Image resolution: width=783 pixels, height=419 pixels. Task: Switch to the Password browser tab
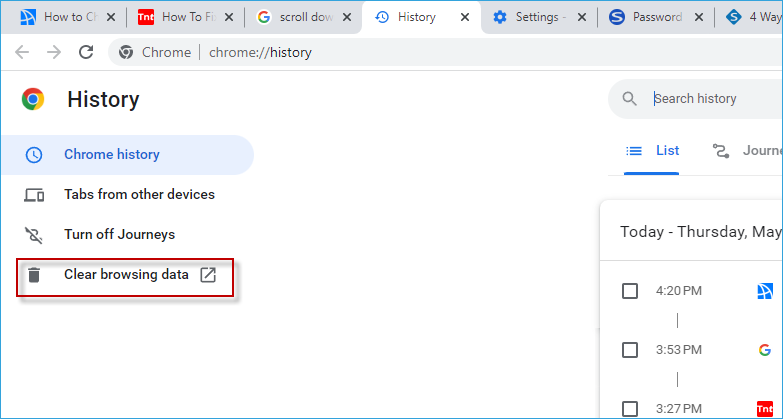[x=656, y=17]
